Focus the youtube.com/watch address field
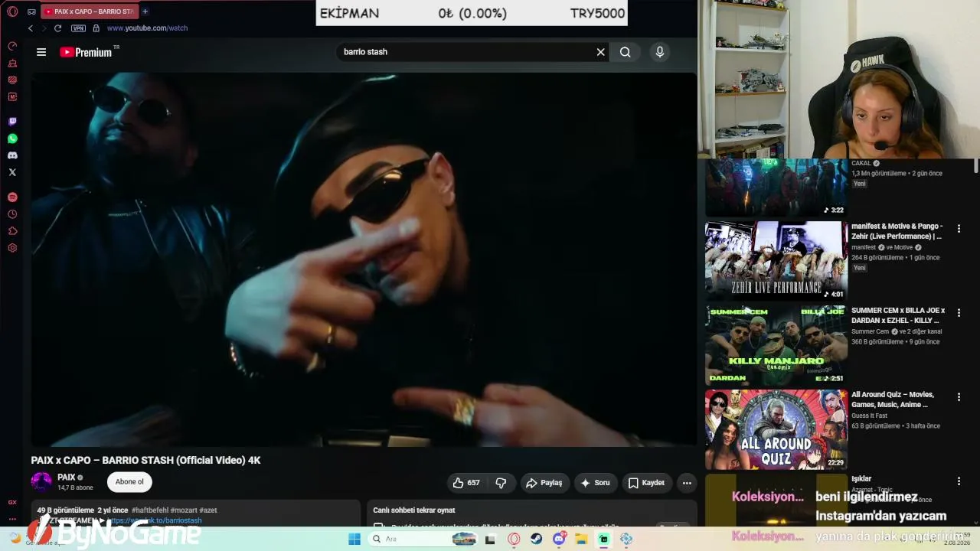The width and height of the screenshot is (980, 551). pyautogui.click(x=147, y=28)
